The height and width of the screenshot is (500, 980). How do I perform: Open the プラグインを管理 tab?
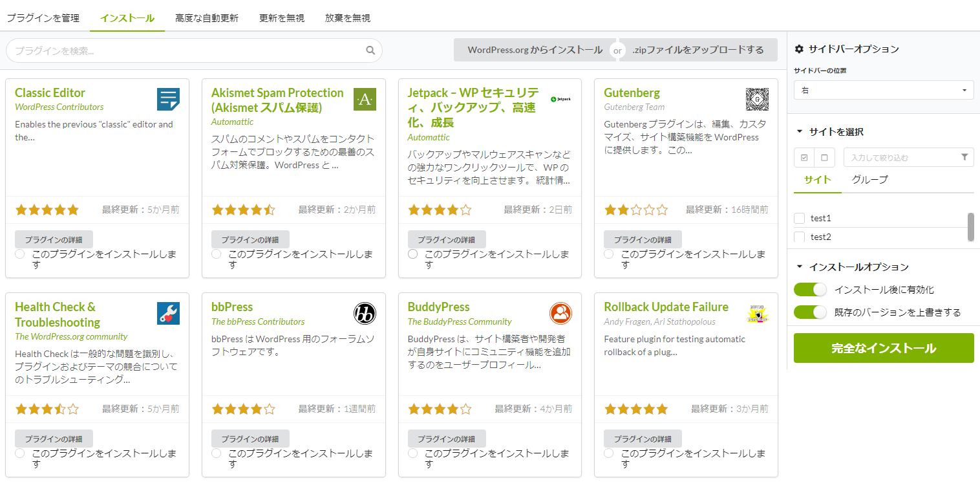43,18
